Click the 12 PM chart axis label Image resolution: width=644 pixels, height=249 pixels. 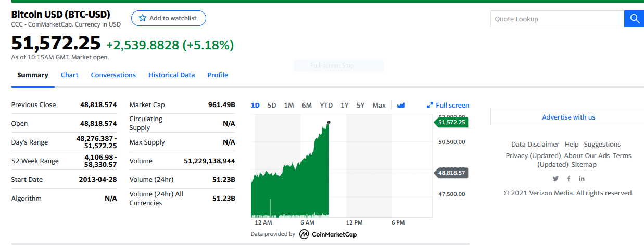click(354, 222)
